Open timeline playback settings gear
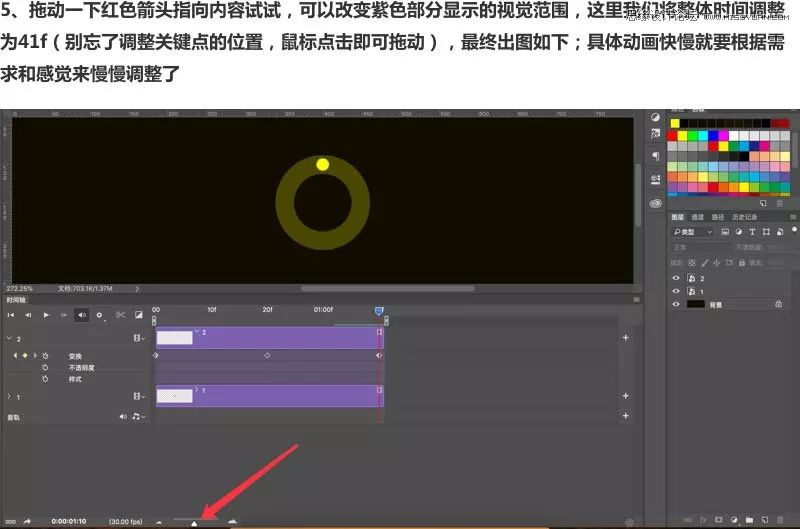This screenshot has height=529, width=800. pos(99,315)
